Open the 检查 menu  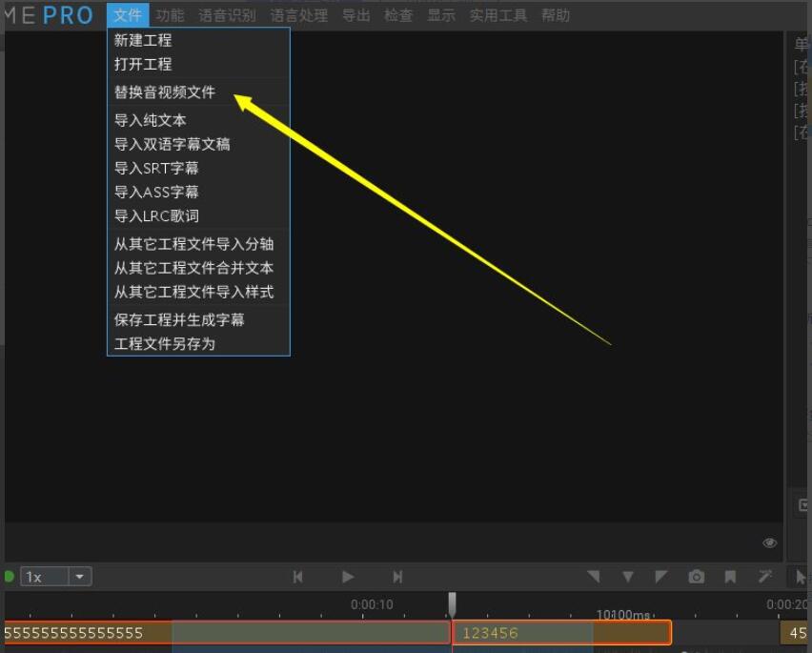(398, 15)
